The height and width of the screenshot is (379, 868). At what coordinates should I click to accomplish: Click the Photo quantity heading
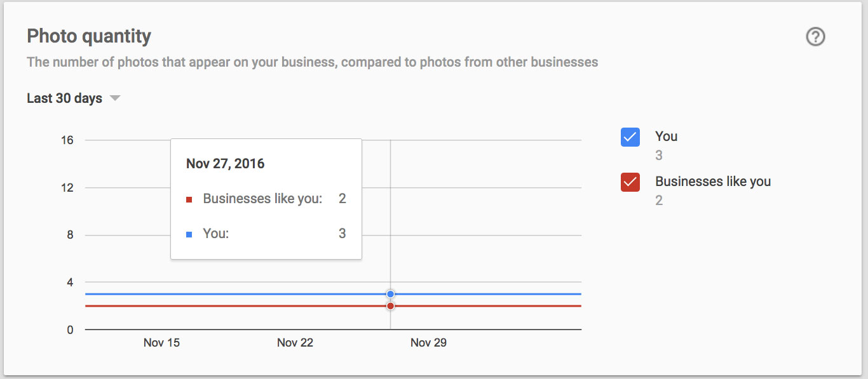(x=89, y=36)
